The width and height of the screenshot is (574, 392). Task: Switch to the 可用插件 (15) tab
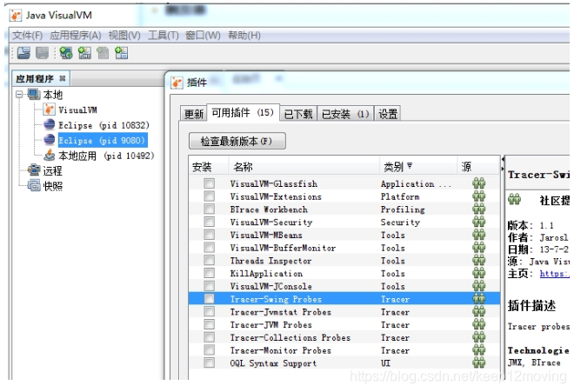243,112
